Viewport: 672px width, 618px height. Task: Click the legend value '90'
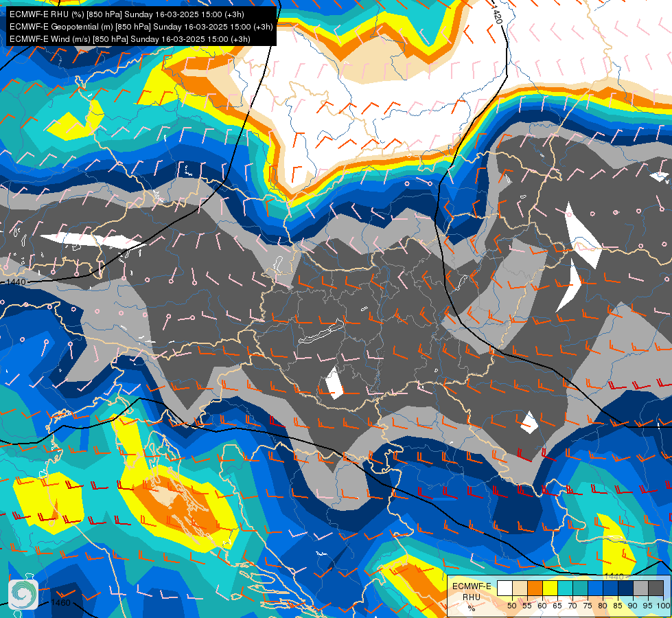(x=633, y=606)
